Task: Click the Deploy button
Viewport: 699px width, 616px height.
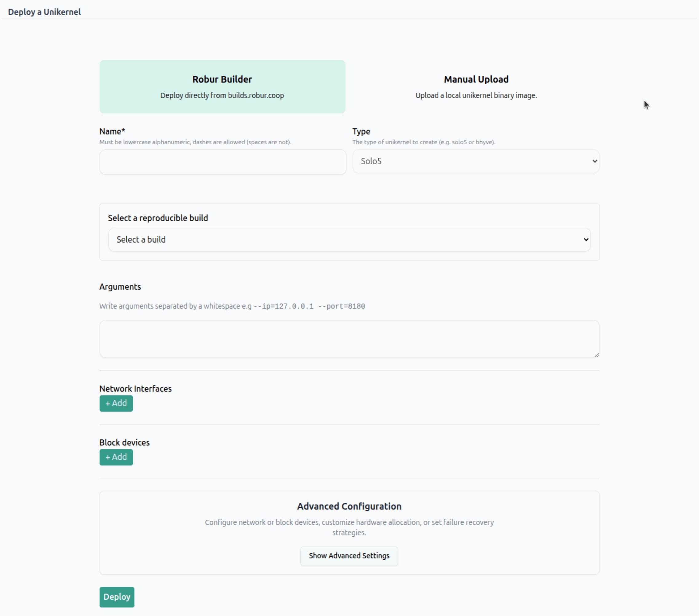Action: [117, 597]
